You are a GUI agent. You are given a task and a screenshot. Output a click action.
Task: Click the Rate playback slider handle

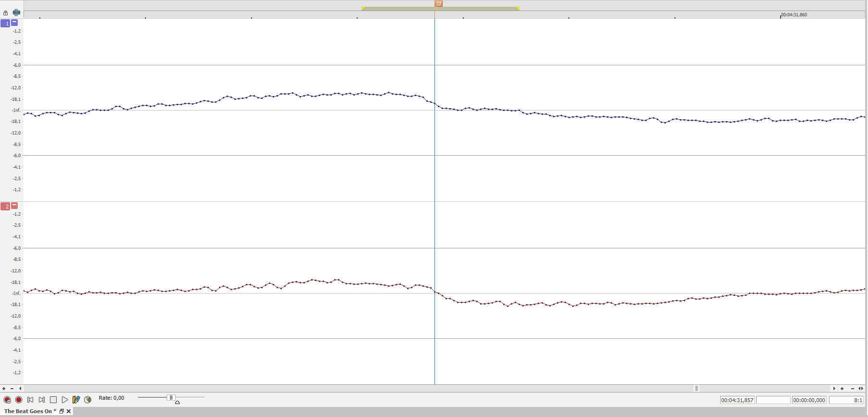[170, 397]
